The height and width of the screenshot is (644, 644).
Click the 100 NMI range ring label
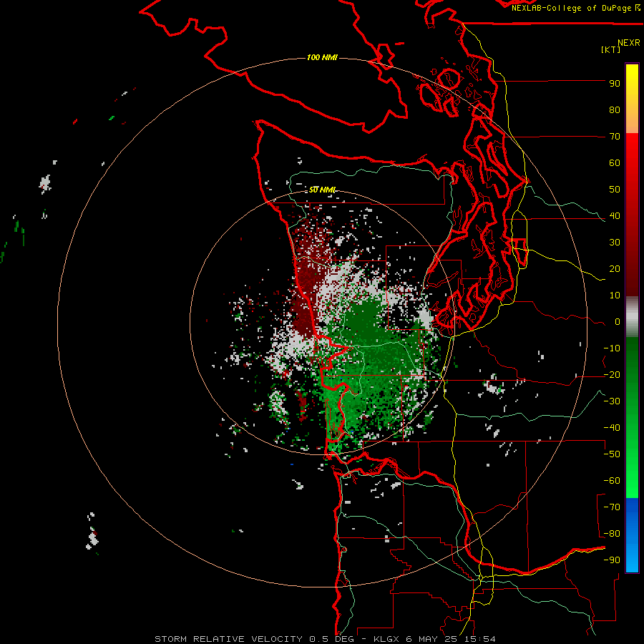322,57
